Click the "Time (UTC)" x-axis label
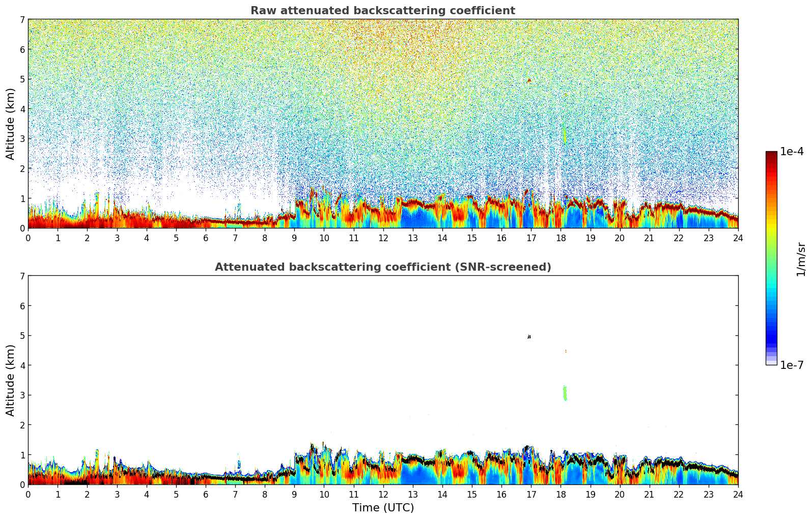Viewport: 812px width, 519px height. pos(383,508)
